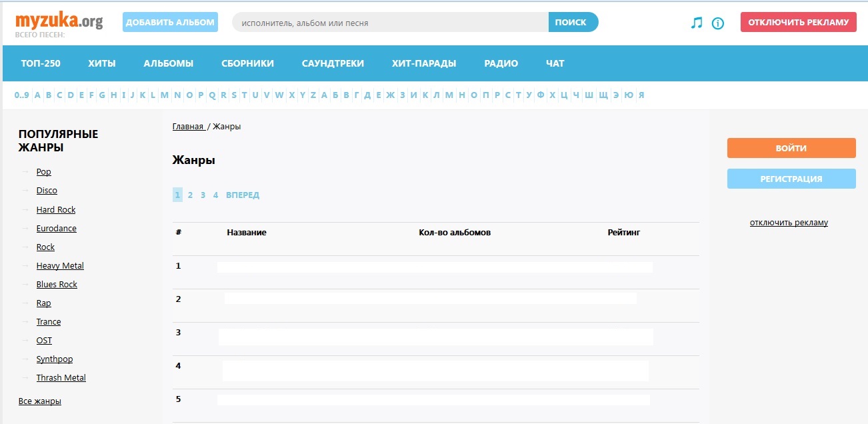Image resolution: width=868 pixels, height=424 pixels.
Task: Click the underlined отключить рекламу link
Action: coord(789,223)
